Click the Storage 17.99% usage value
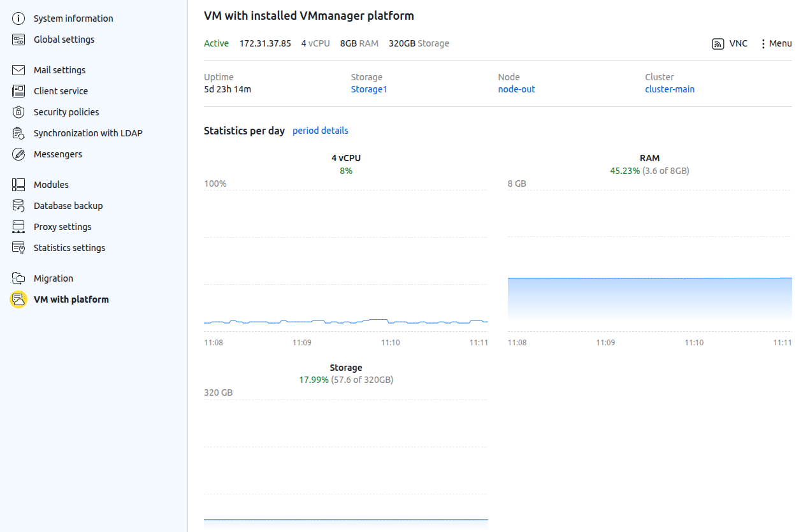 tap(314, 380)
